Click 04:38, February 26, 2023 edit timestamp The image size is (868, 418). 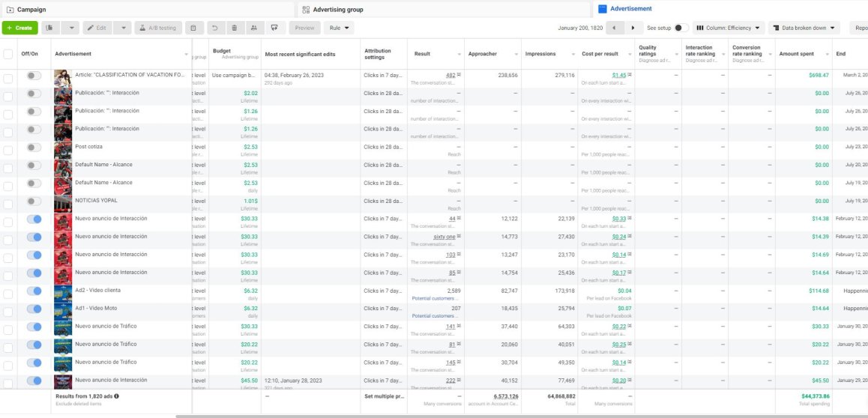click(x=294, y=75)
